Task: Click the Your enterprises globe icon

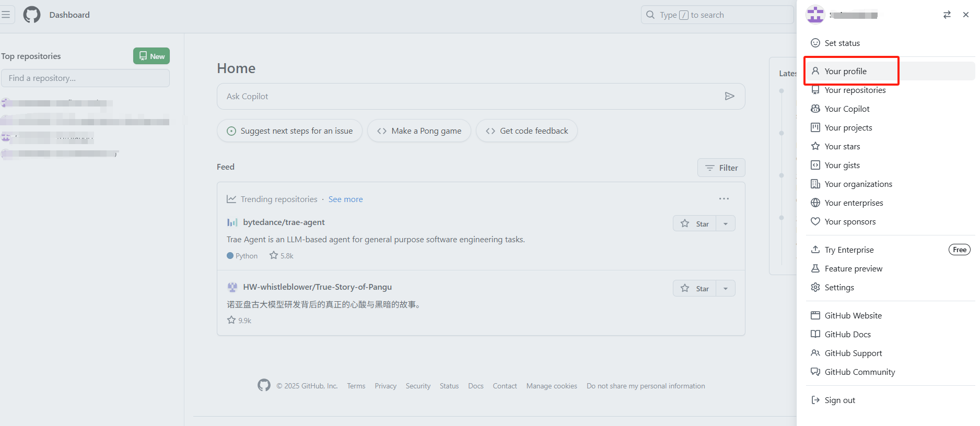Action: coord(815,203)
